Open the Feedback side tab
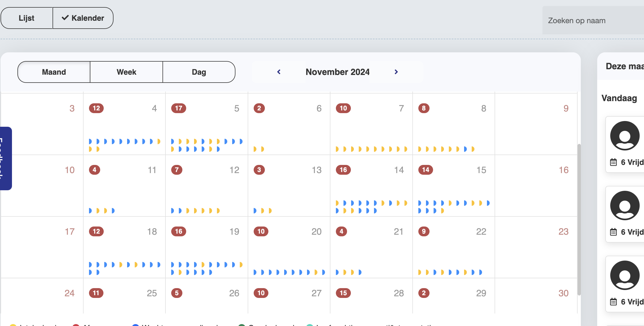 [x=5, y=158]
